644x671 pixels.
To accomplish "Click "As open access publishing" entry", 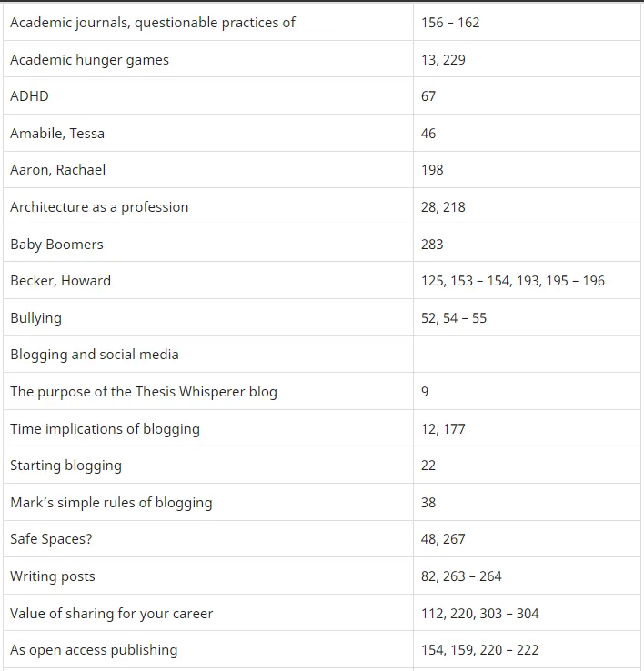I will pos(94,650).
